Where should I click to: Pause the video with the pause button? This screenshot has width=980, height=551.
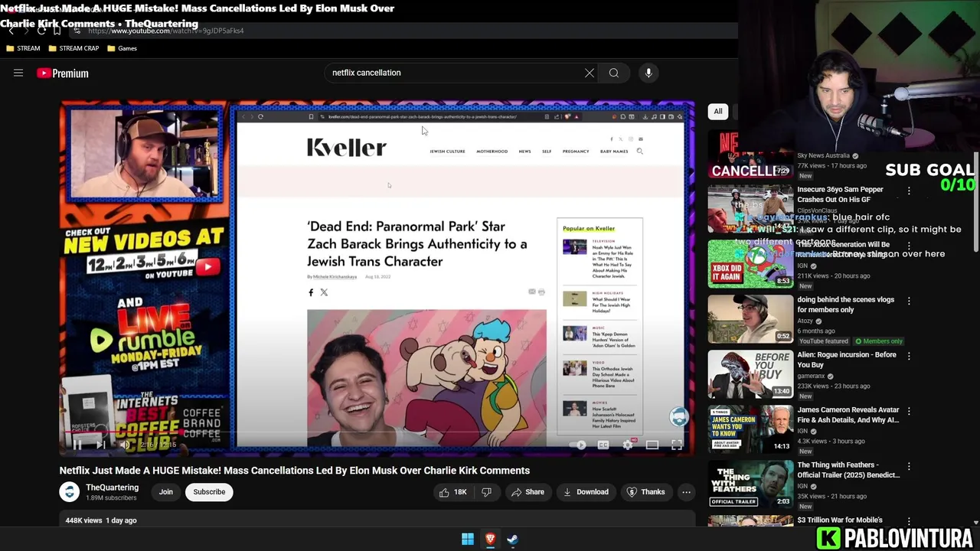pyautogui.click(x=77, y=445)
